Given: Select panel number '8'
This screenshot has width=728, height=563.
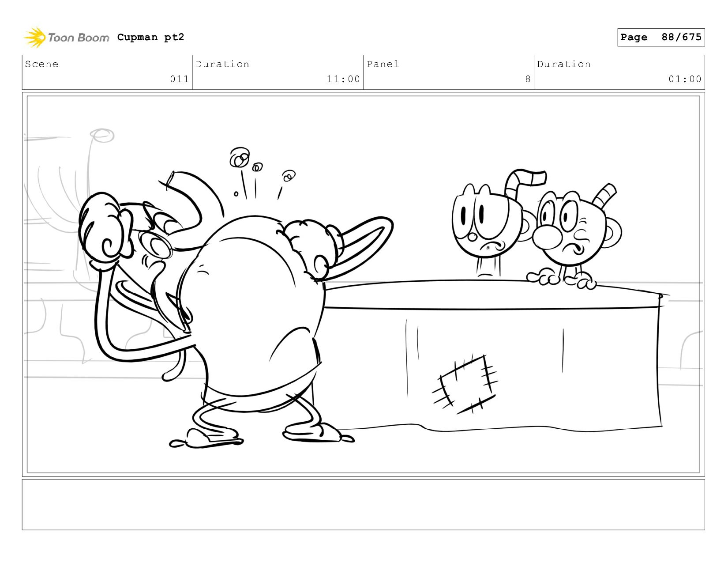Looking at the screenshot, I should (528, 79).
